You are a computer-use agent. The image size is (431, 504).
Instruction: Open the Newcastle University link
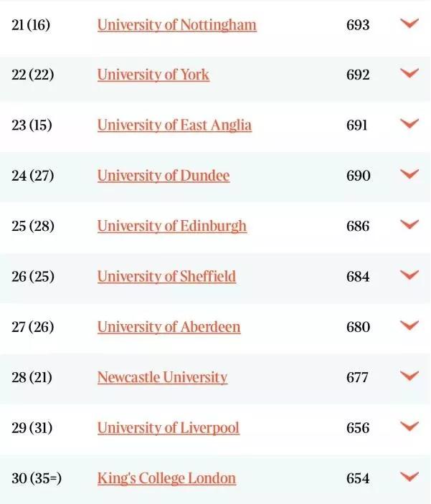(162, 378)
